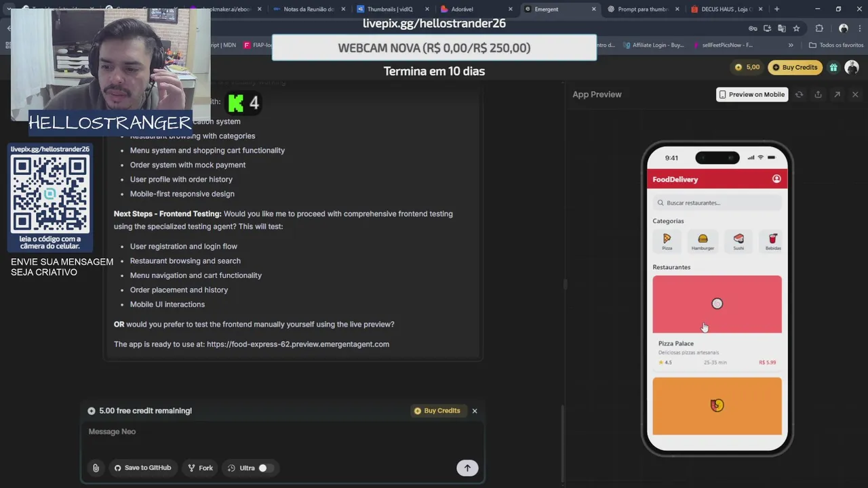Viewport: 868px width, 488px height.
Task: Open the Chrome three-dot menu
Action: coord(860,28)
